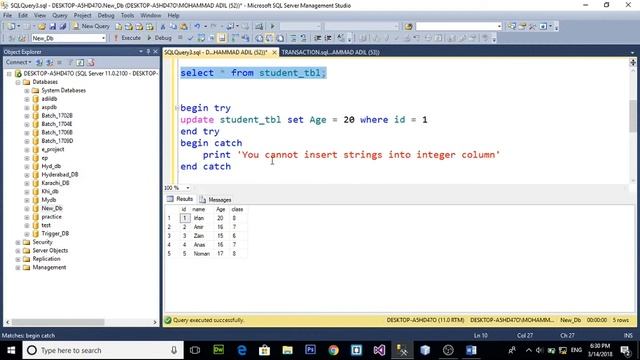
Task: Select the e_project database
Action: click(x=53, y=149)
